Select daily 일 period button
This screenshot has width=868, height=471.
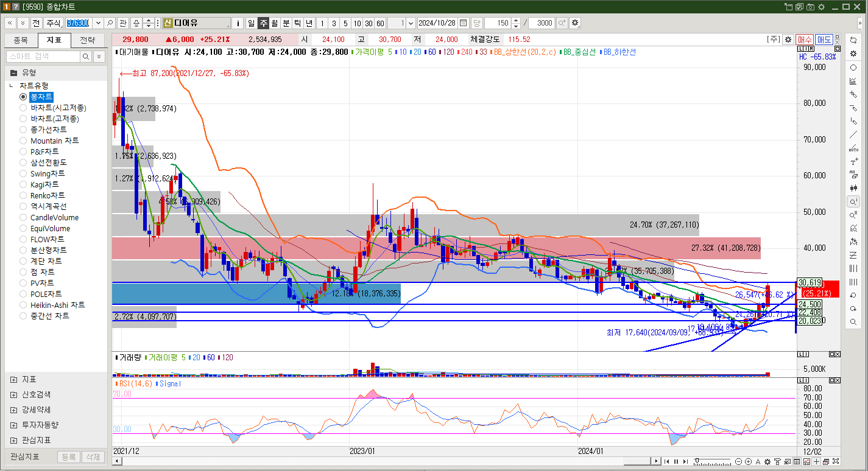[252, 23]
